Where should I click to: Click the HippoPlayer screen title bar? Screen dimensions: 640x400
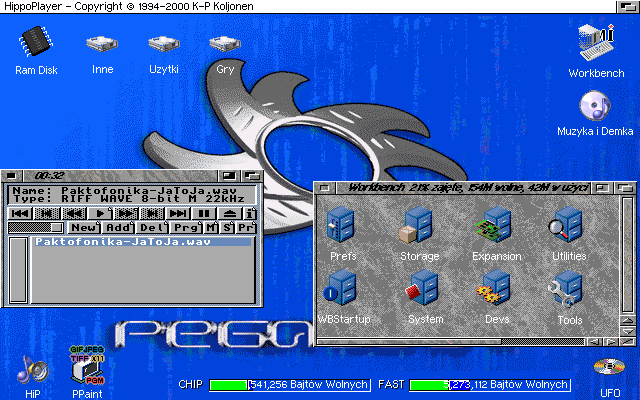tap(308, 7)
